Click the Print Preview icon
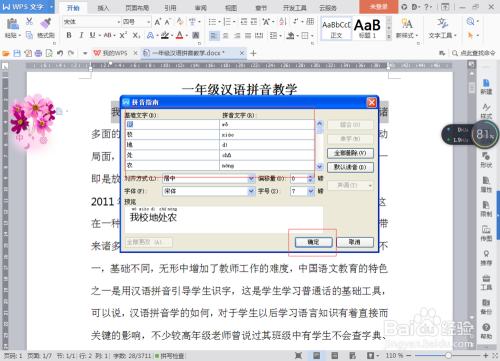The height and width of the screenshot is (361, 500). tap(49, 53)
